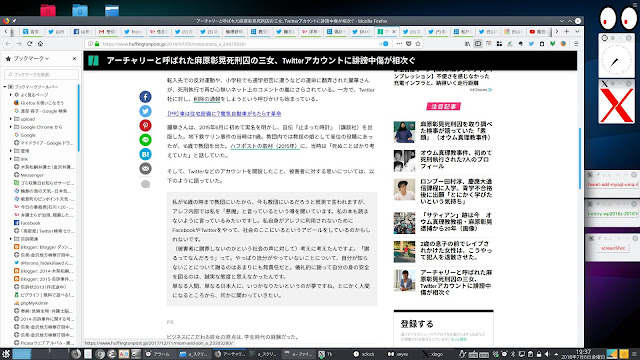The image size is (640, 360).
Task: Open page actions three-dot menu
Action: [x=399, y=44]
